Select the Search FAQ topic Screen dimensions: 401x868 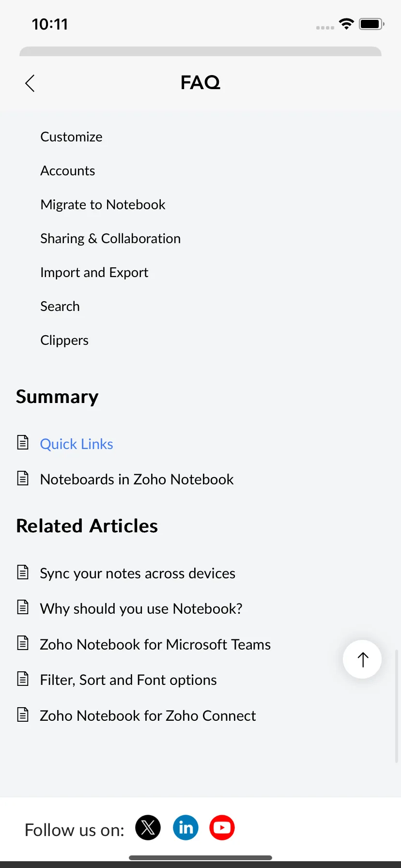pos(60,306)
